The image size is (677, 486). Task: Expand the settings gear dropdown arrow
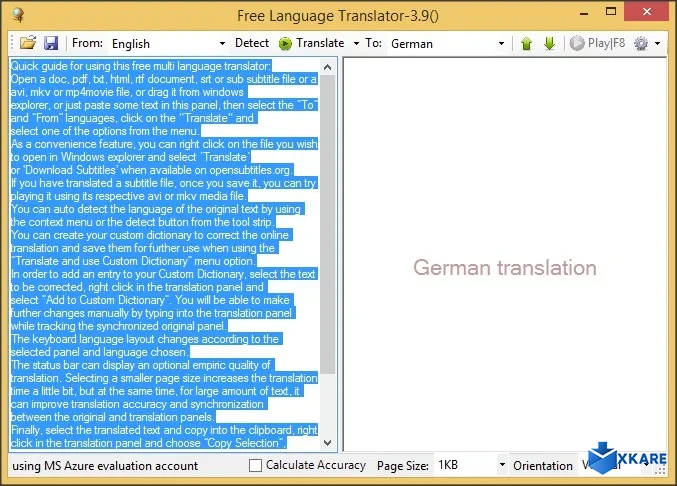click(x=658, y=43)
